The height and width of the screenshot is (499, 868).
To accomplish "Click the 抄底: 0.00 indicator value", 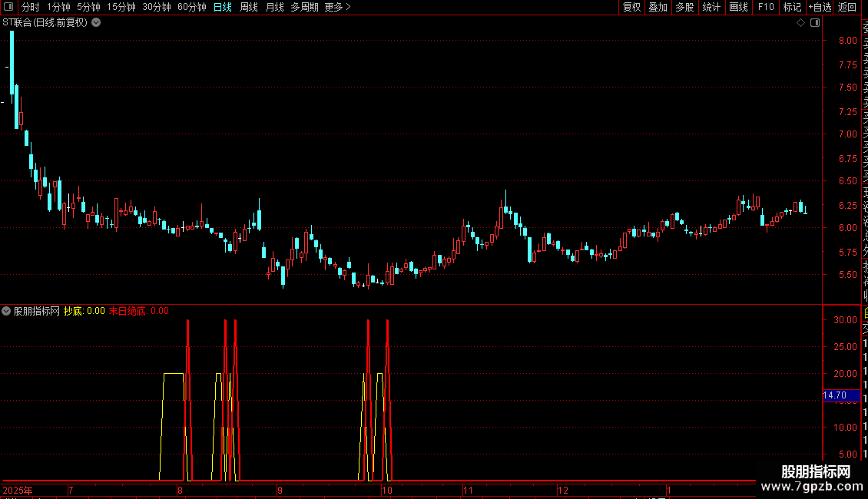I will (x=84, y=311).
